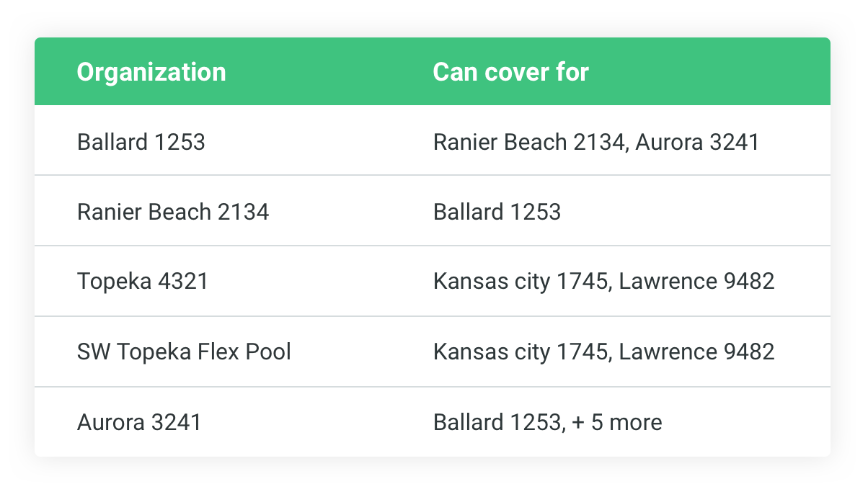Select Ballard 1253 in the Organization column
868x497 pixels.
coord(141,142)
